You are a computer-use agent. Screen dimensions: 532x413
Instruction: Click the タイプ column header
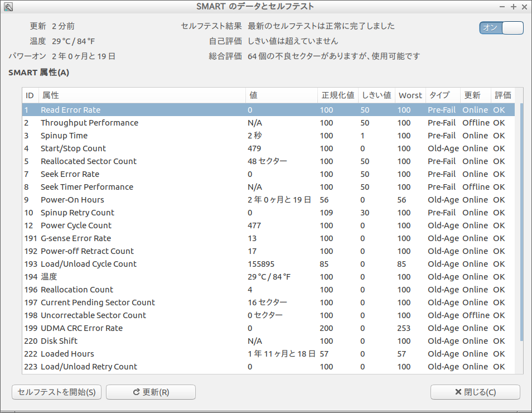443,95
